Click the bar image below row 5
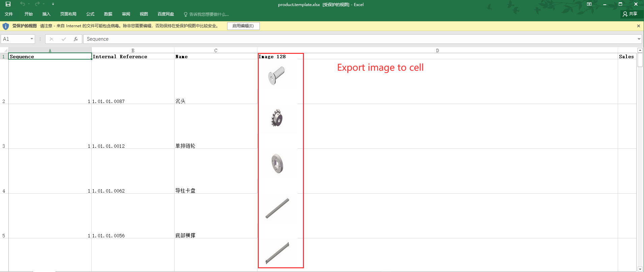Screen dimensions: 644x272 (277, 253)
